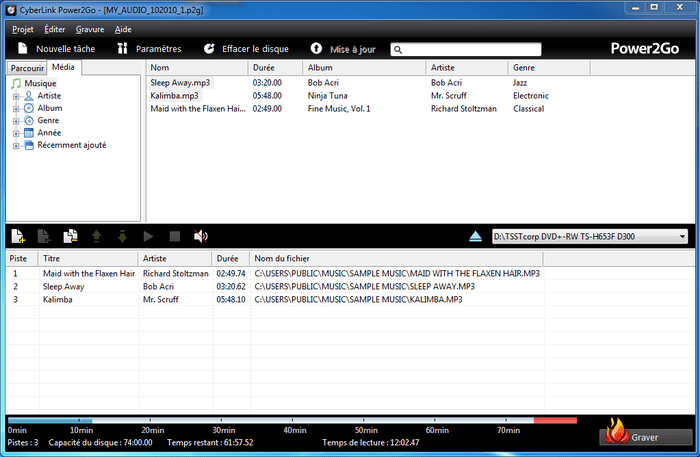Expand the Récemment ajouté tree node

click(x=16, y=145)
